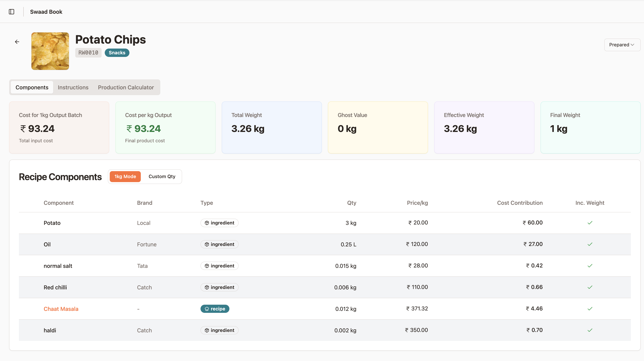The height and width of the screenshot is (361, 644).
Task: Click the haldi Inc. Weight checkmark
Action: coord(590,330)
